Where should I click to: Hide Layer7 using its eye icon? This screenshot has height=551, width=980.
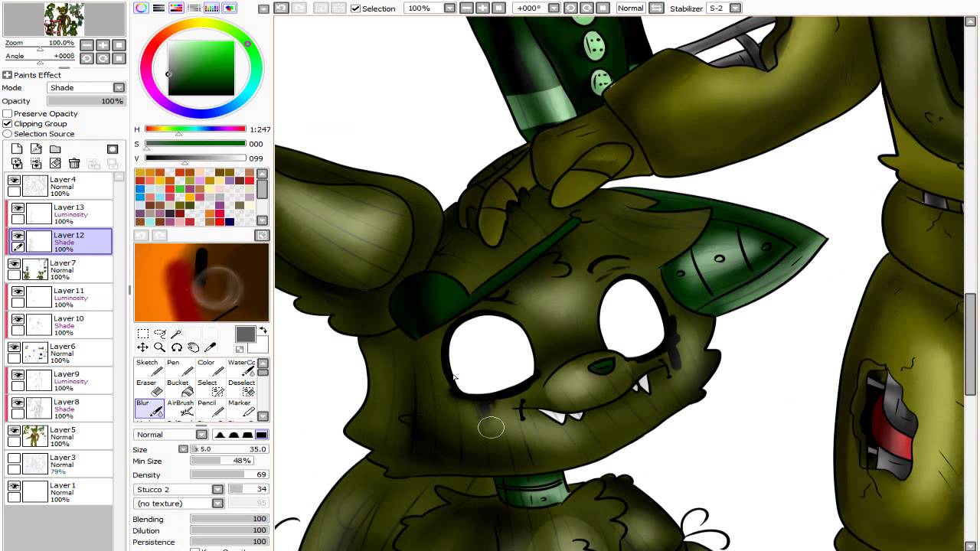click(14, 263)
